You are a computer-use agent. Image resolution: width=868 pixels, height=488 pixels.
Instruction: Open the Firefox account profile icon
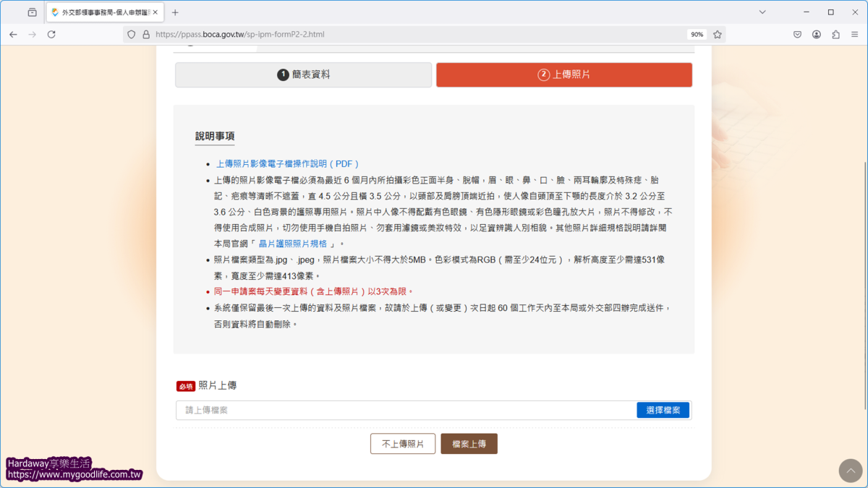pos(816,34)
